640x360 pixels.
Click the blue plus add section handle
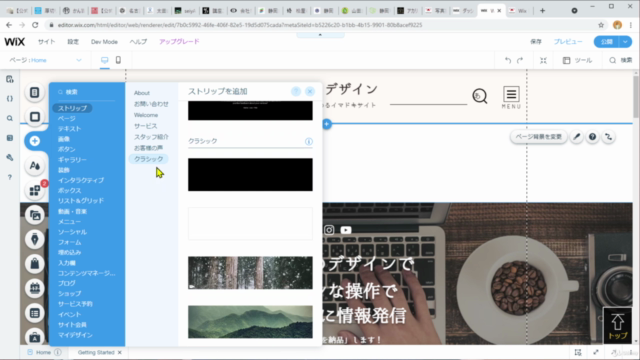point(327,124)
